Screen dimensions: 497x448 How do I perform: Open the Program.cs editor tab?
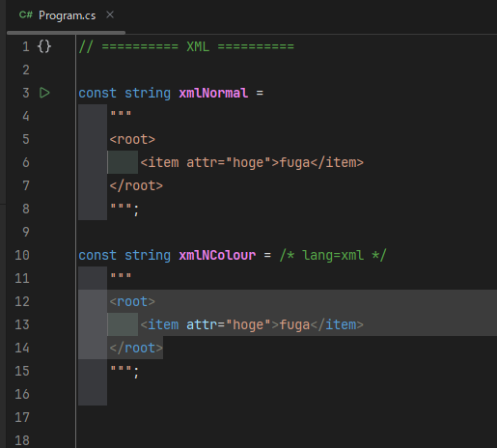(67, 15)
